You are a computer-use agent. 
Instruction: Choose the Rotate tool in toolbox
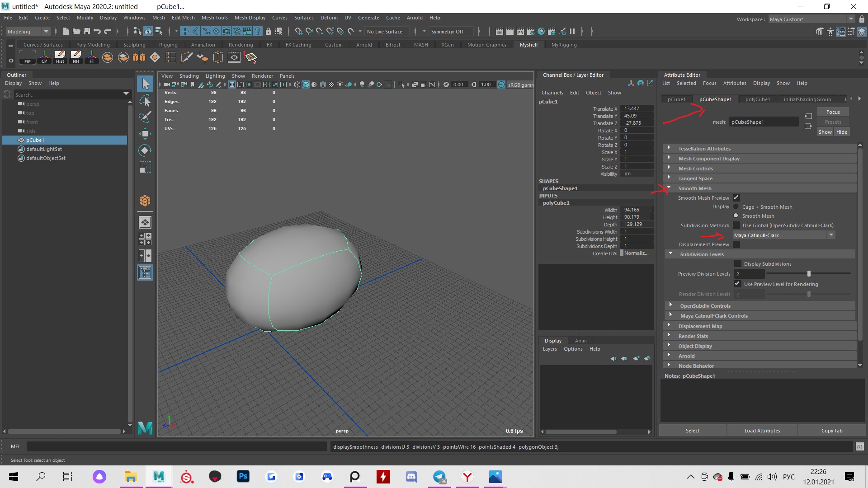(145, 150)
